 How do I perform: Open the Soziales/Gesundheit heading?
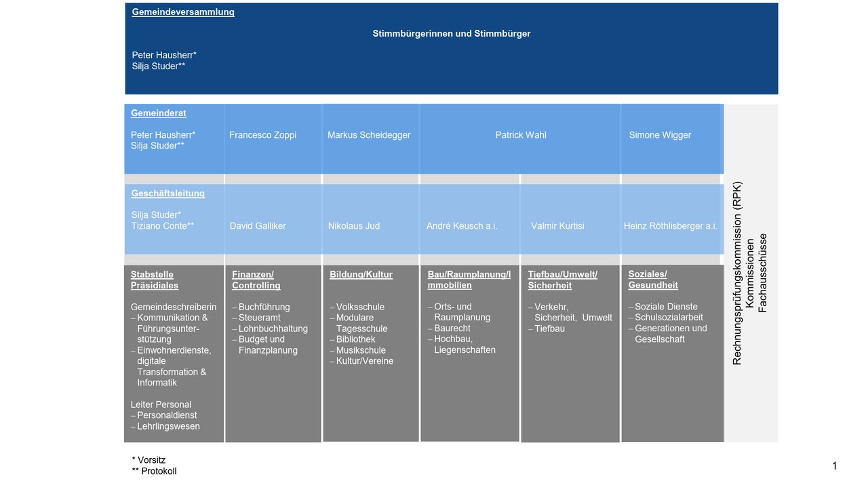(x=653, y=280)
